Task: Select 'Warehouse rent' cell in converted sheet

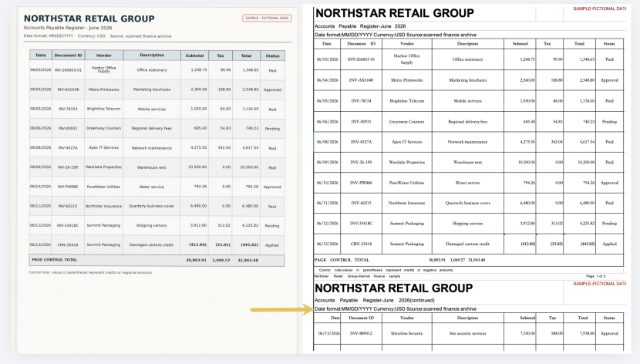Action: tap(468, 163)
